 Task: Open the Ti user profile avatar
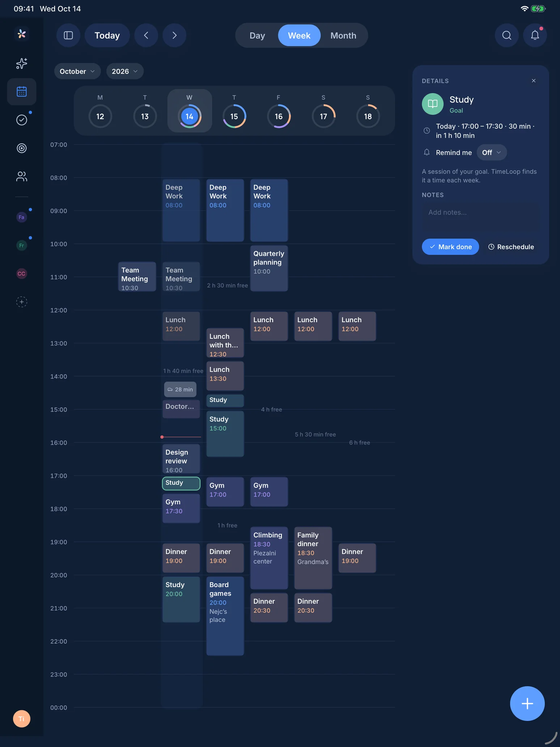click(x=22, y=719)
